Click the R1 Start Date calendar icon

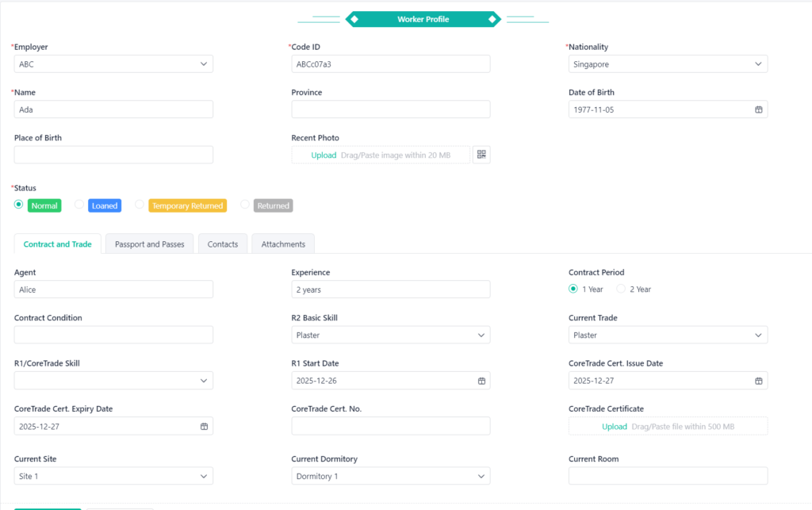coord(481,382)
